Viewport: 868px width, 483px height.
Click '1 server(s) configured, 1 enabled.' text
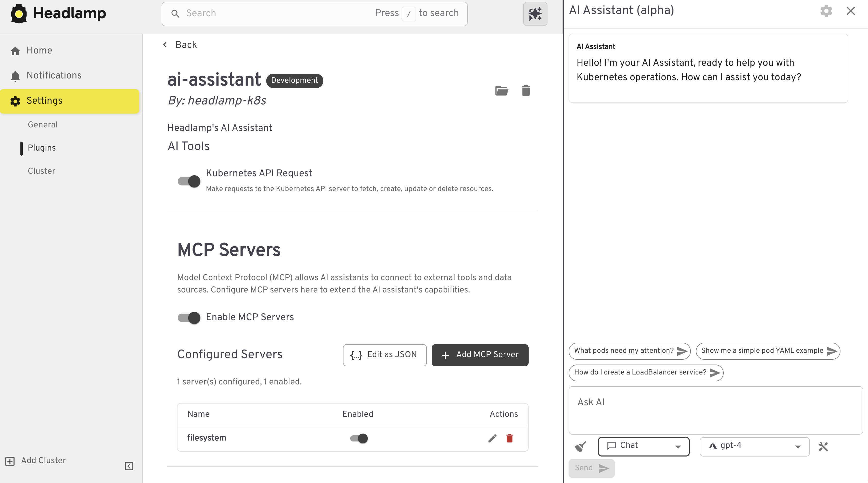[239, 382]
